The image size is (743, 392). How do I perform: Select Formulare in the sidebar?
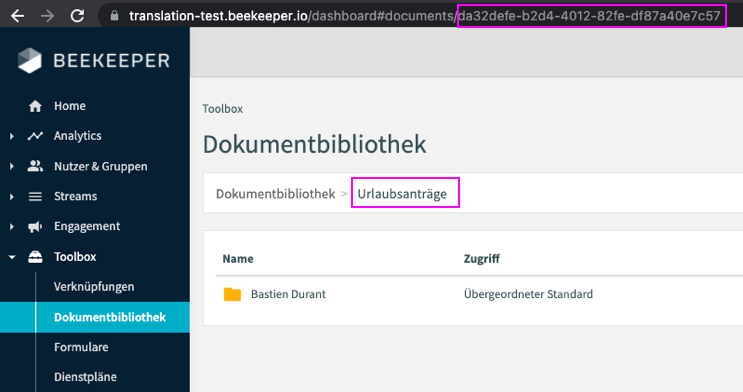click(81, 347)
